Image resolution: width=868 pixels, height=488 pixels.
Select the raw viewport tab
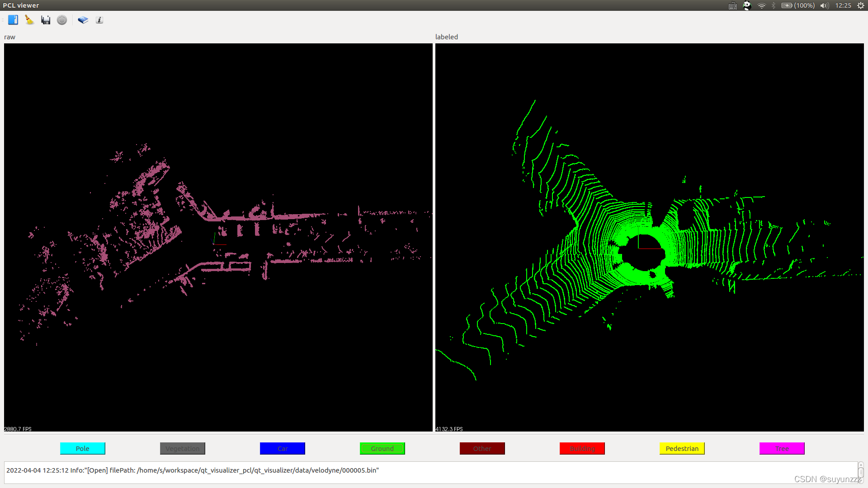(9, 36)
